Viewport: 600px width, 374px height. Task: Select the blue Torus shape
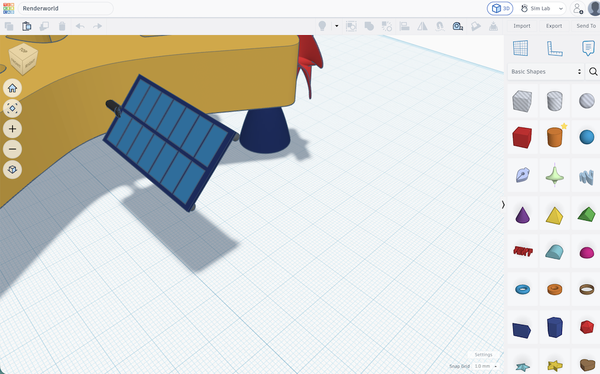[522, 289]
